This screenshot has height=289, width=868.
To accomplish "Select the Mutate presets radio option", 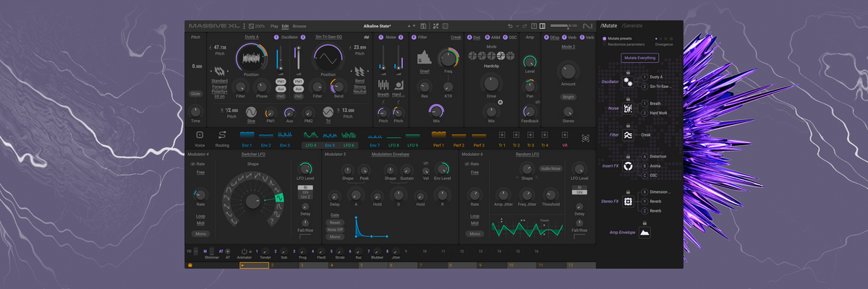I will [x=605, y=38].
